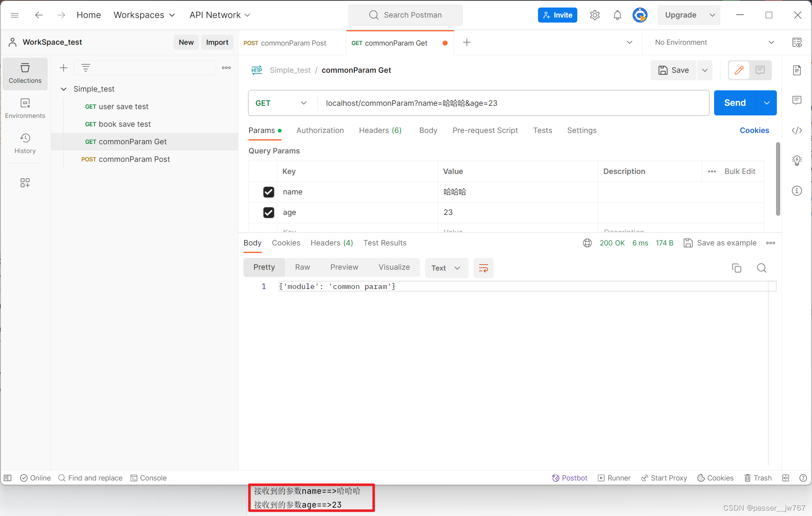This screenshot has height=516, width=812.
Task: Open the request info icon
Action: click(x=797, y=191)
